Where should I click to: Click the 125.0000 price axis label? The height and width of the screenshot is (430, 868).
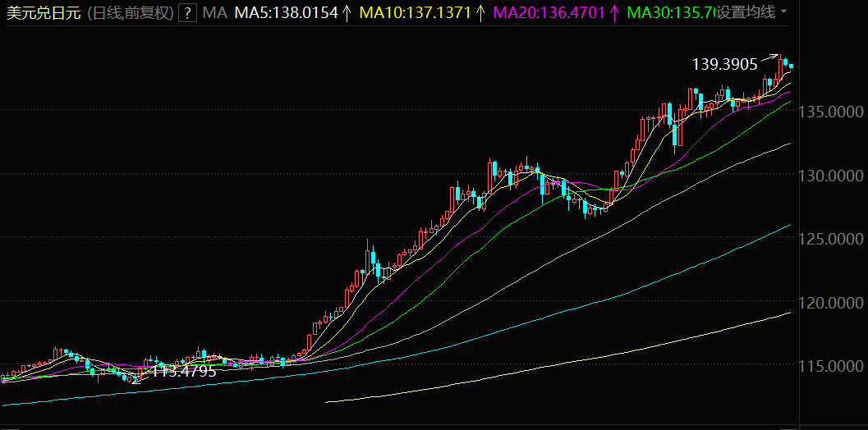click(x=831, y=240)
